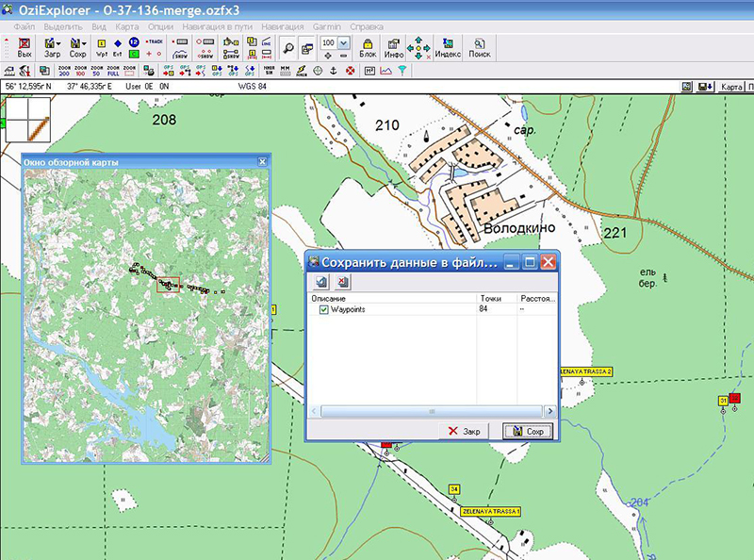Select Zoom 50 percent icon

[97, 71]
